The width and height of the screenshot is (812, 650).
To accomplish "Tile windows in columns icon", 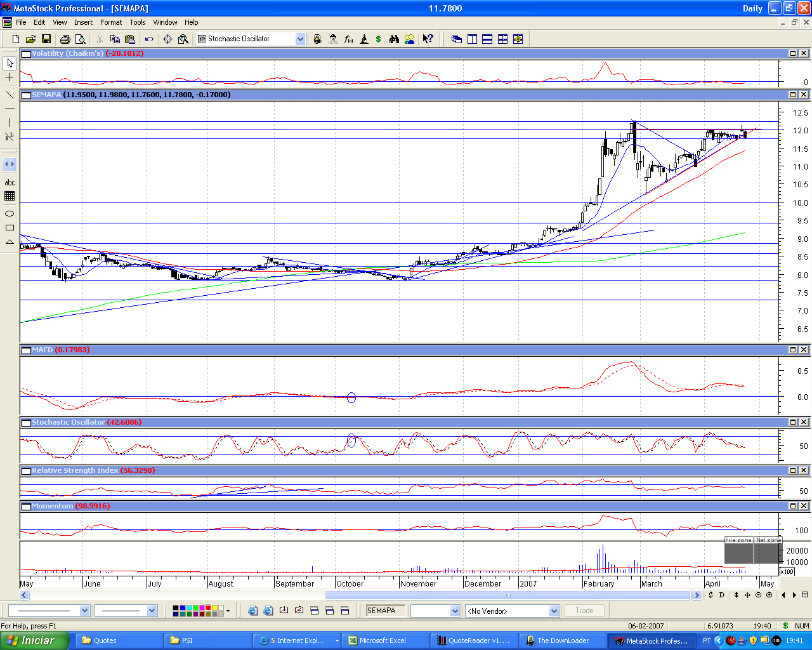I will pyautogui.click(x=472, y=39).
